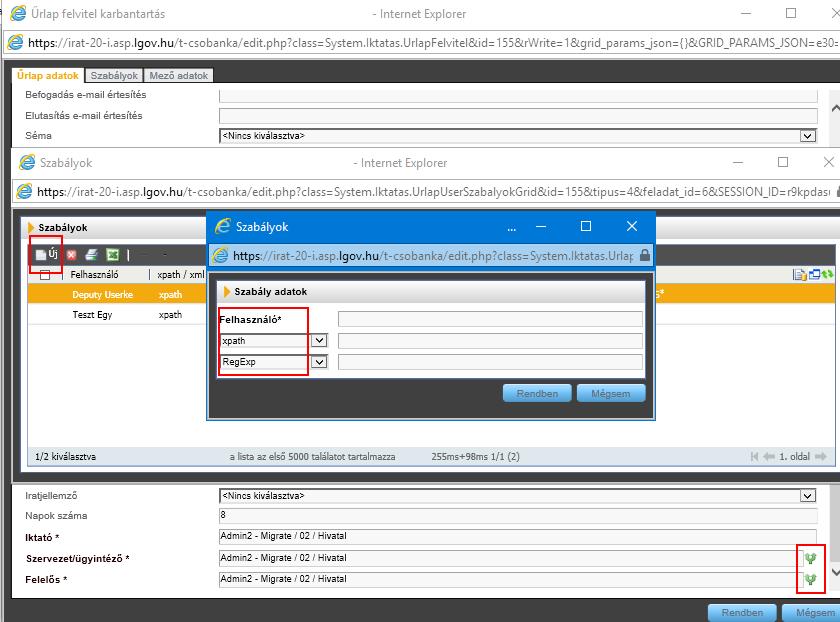
Task: Click the Szabály adatok section header
Action: pyautogui.click(x=431, y=292)
